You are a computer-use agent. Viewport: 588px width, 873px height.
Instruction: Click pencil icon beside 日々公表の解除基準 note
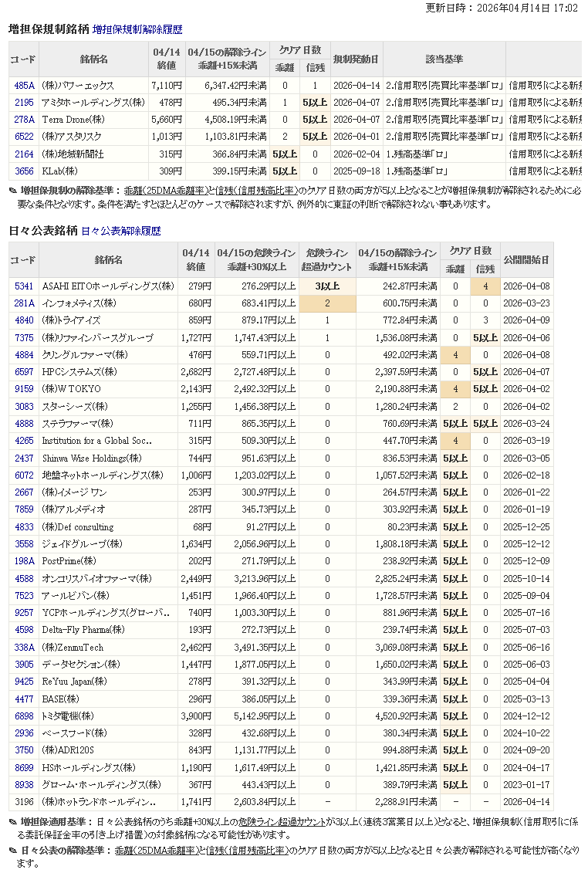[x=12, y=851]
